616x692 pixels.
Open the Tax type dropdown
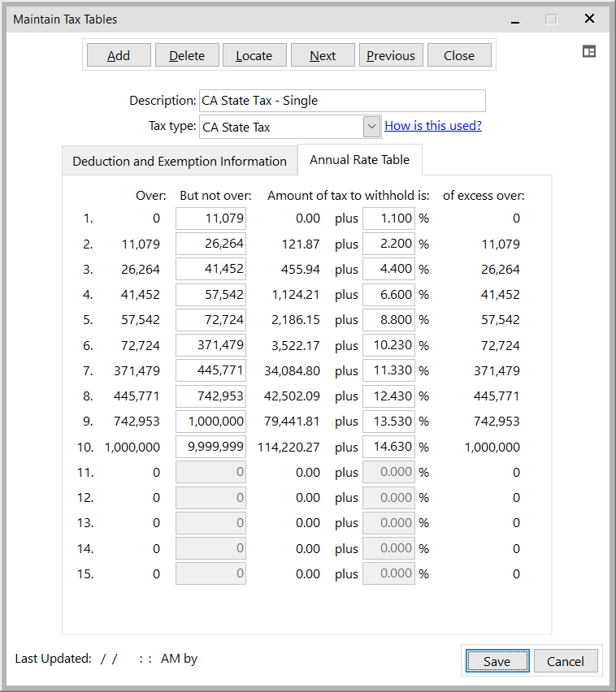pyautogui.click(x=371, y=127)
